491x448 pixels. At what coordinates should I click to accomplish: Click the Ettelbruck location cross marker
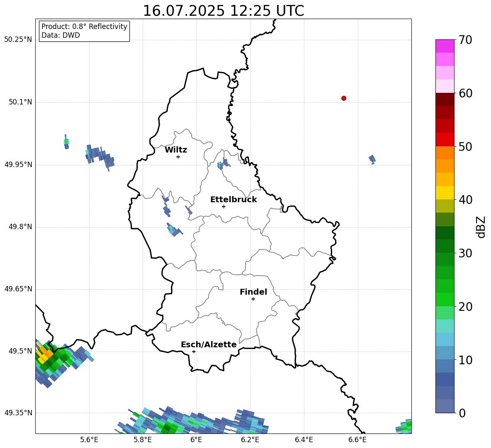[224, 206]
